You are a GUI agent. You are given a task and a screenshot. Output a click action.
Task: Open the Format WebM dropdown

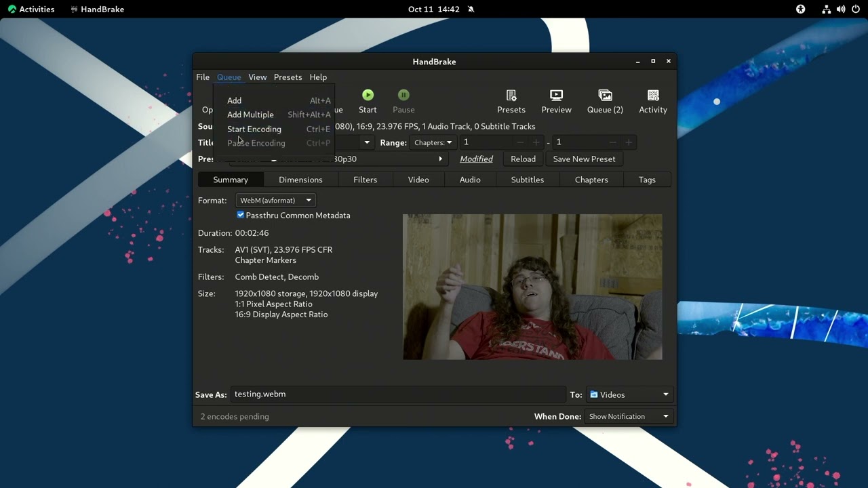pos(275,201)
